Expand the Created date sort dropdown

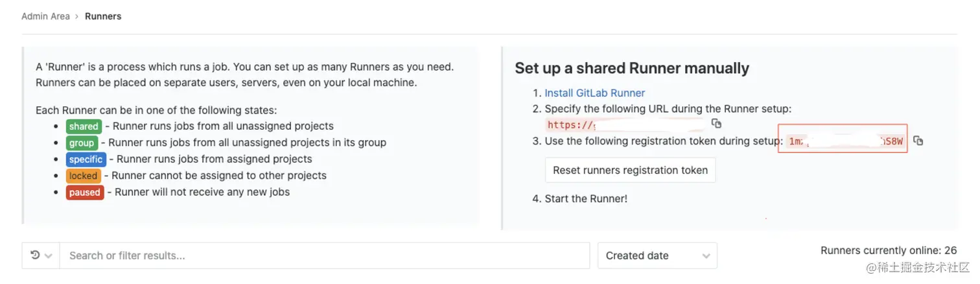(657, 255)
